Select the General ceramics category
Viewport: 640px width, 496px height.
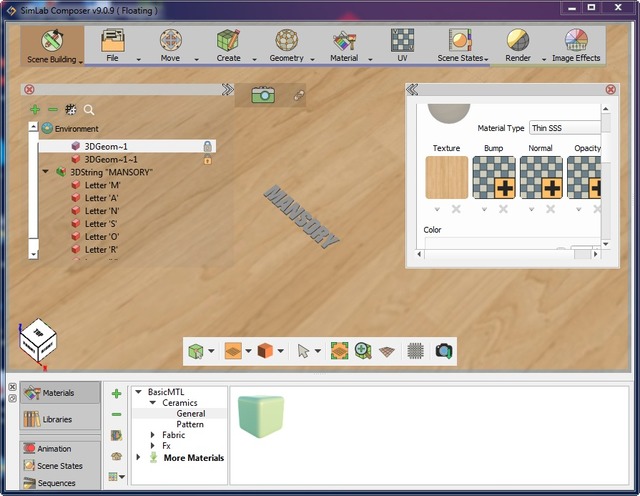click(191, 414)
